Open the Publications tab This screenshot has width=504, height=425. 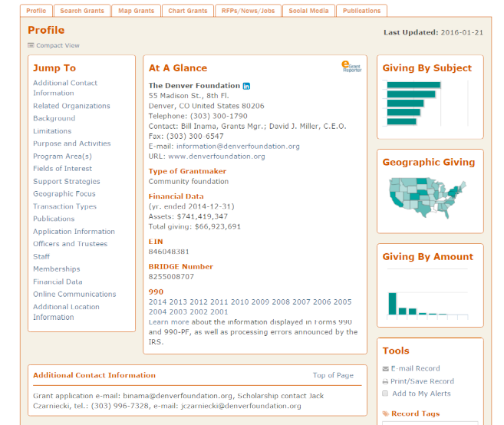point(361,11)
